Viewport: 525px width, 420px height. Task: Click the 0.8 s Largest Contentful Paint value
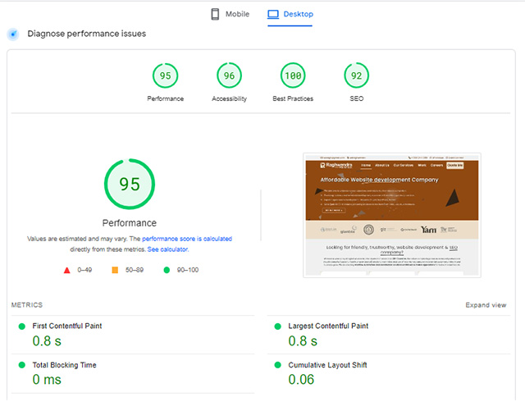[x=303, y=341]
